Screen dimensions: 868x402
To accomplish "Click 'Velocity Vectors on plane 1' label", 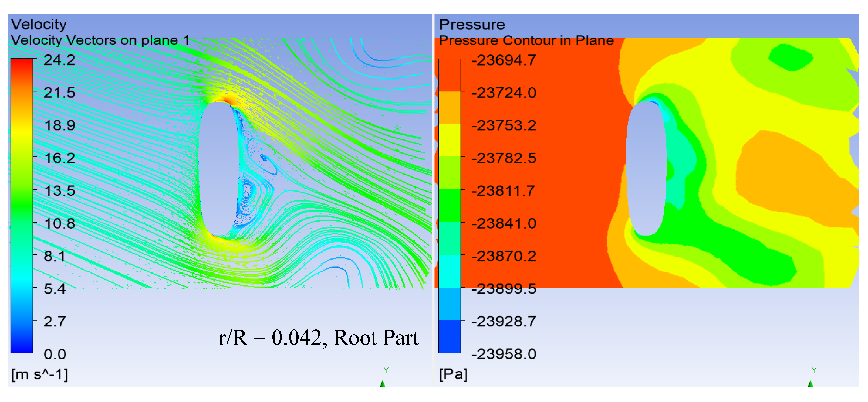I will coord(100,40).
